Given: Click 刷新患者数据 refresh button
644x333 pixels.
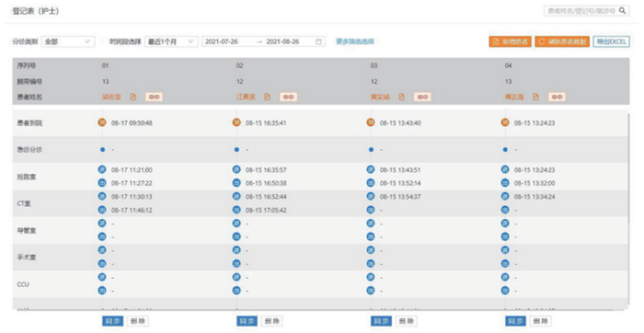Looking at the screenshot, I should click(x=562, y=41).
